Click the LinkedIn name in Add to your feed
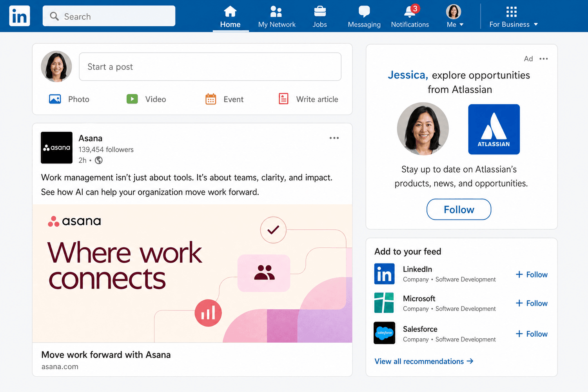588x392 pixels. (x=417, y=269)
